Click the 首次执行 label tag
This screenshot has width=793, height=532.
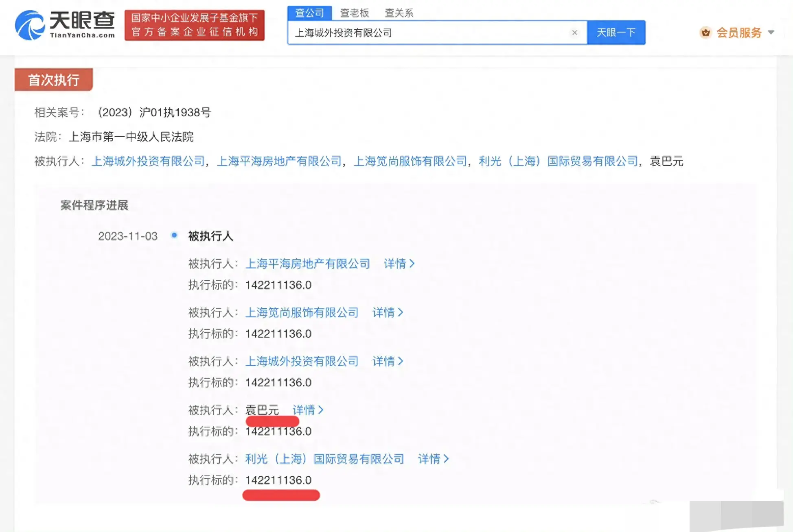click(54, 80)
